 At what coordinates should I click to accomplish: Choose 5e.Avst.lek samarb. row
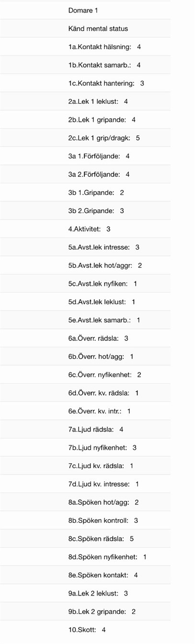coord(85,320)
